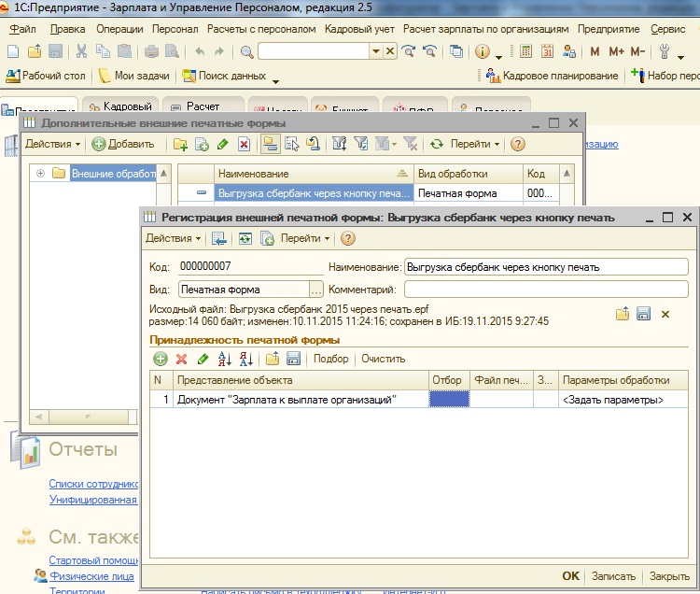Click the save file diskette icon near source file

[643, 314]
